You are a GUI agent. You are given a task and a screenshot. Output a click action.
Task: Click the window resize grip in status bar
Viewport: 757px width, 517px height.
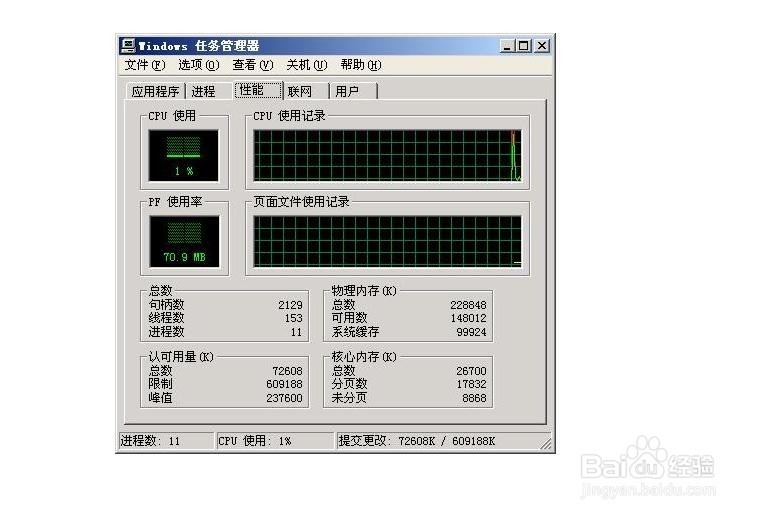[546, 444]
